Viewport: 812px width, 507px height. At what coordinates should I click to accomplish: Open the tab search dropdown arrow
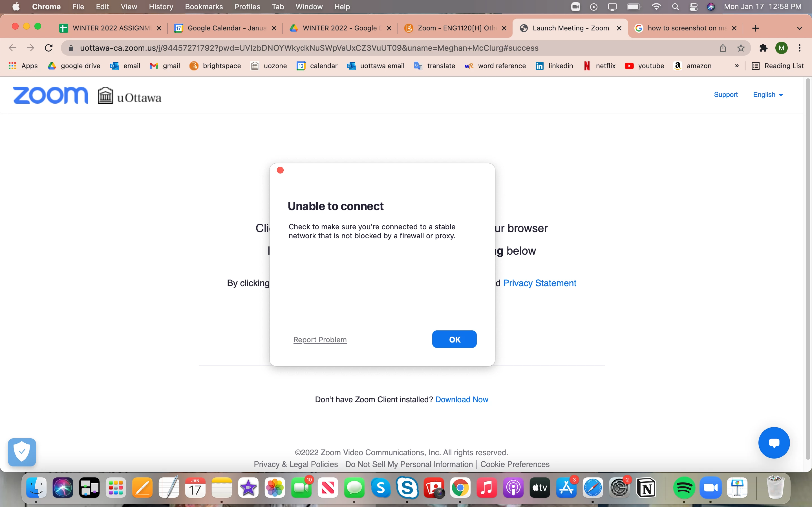(799, 28)
